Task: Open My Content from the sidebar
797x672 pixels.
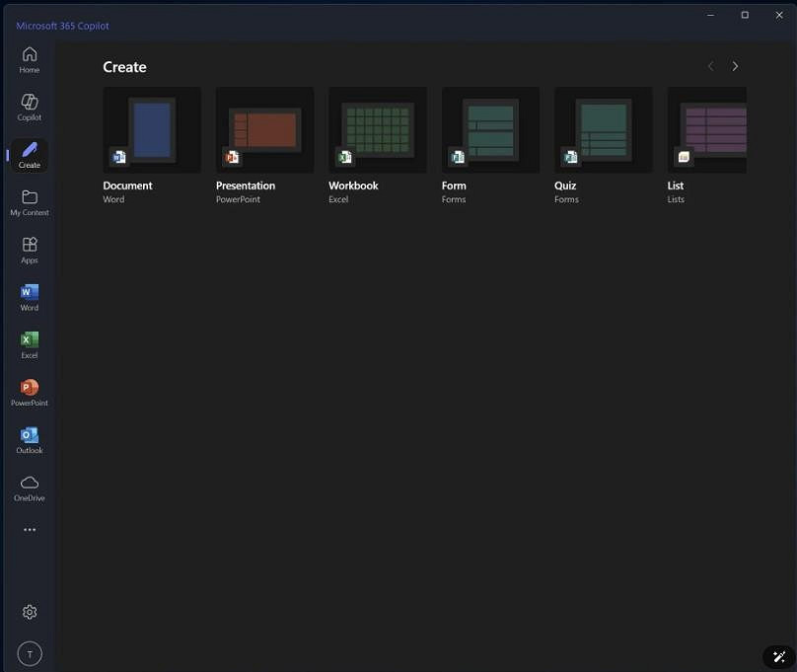Action: tap(29, 200)
